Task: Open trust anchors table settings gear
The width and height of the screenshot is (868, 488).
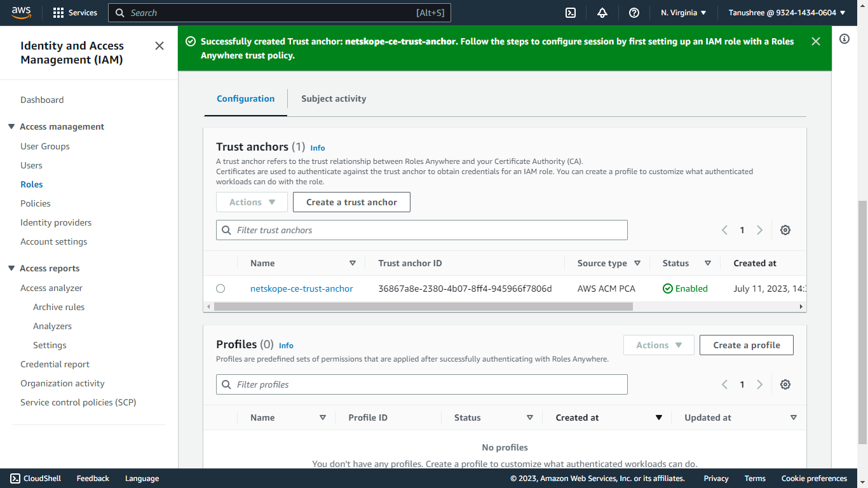Action: pyautogui.click(x=785, y=230)
